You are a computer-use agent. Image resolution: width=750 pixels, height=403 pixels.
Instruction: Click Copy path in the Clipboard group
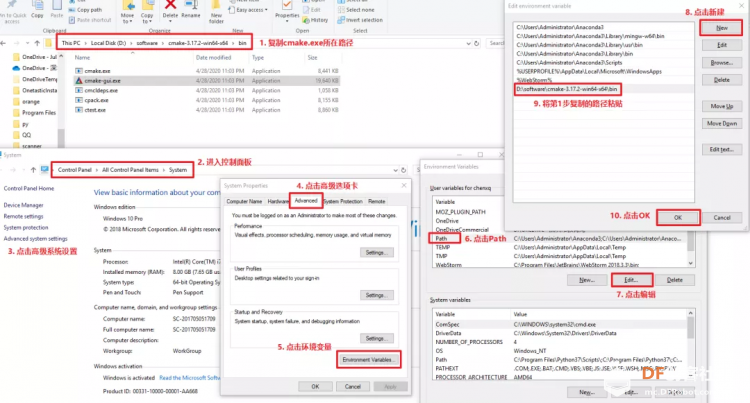(85, 10)
